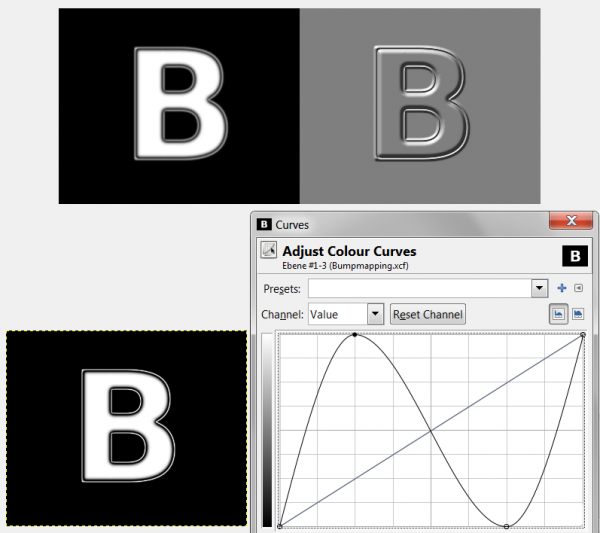Click the Reset Channel button
The image size is (600, 533).
pos(427,314)
